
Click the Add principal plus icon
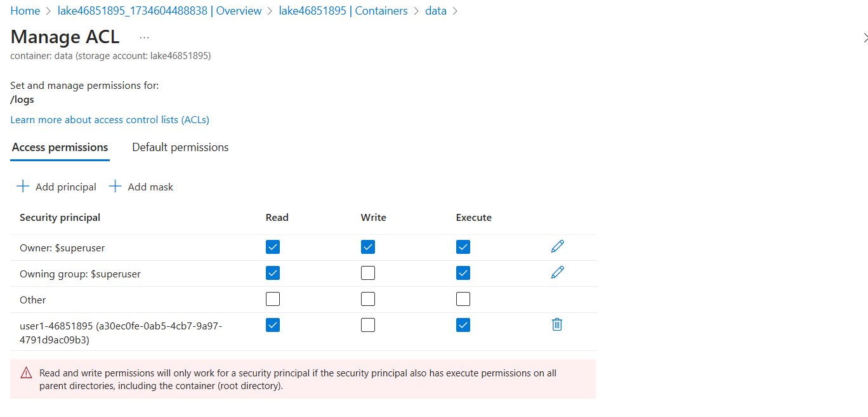23,187
